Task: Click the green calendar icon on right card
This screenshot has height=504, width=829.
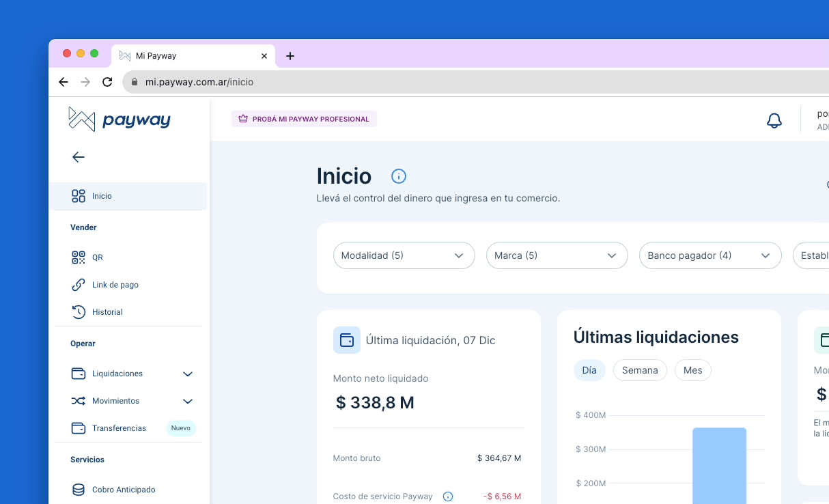Action: [821, 340]
